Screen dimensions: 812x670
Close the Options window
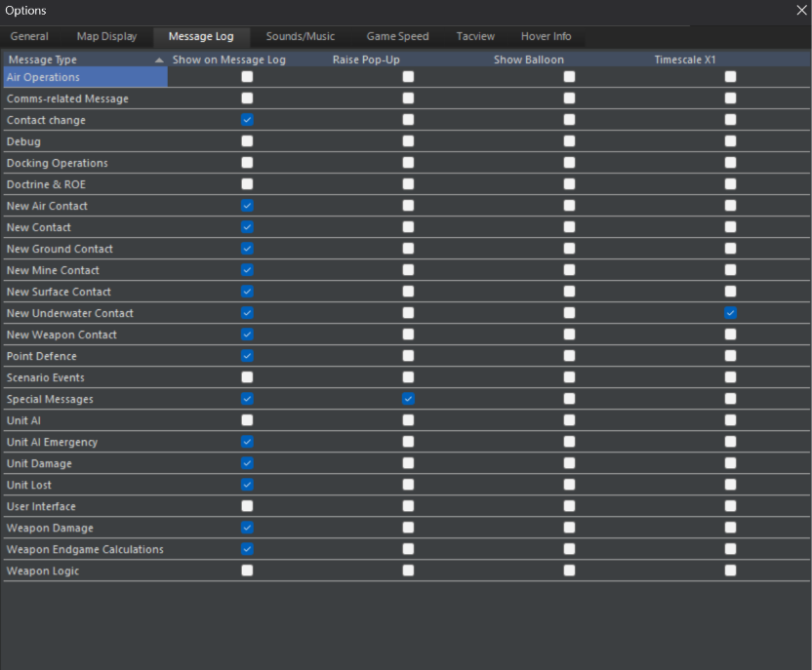coord(801,10)
